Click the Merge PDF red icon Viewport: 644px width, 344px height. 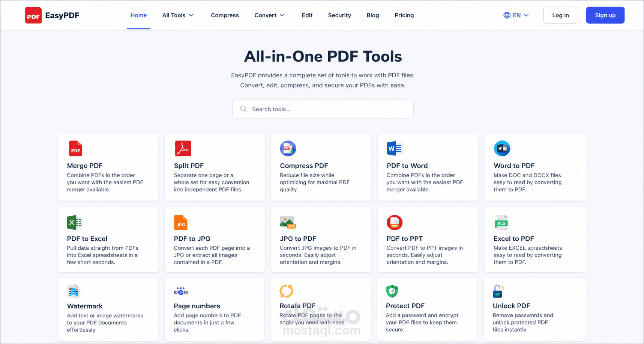(x=75, y=148)
